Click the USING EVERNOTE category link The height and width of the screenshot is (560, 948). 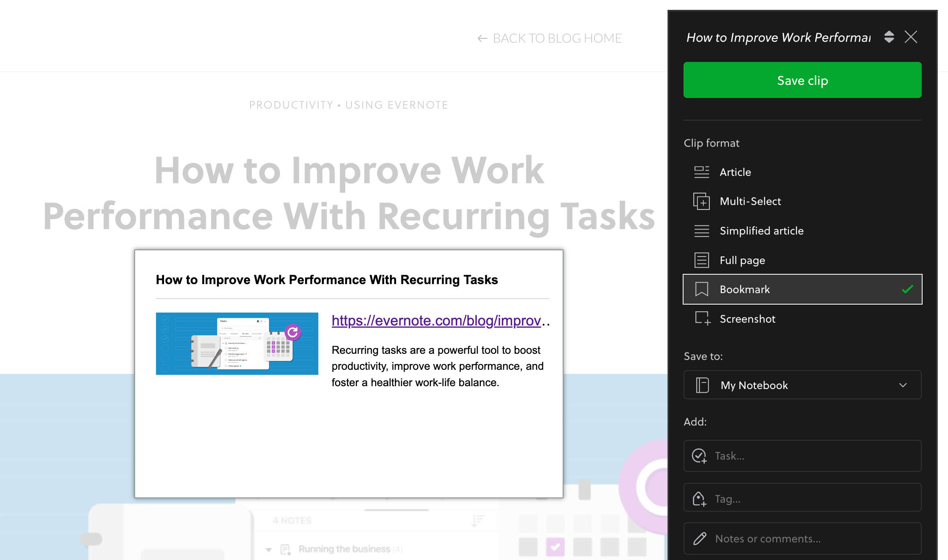[397, 105]
